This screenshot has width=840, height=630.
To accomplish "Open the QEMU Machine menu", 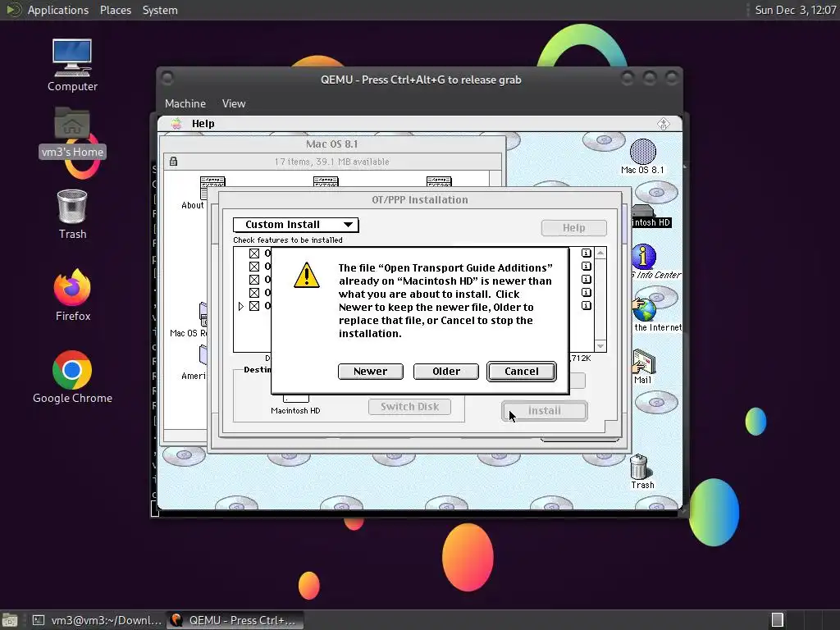I will pyautogui.click(x=185, y=103).
